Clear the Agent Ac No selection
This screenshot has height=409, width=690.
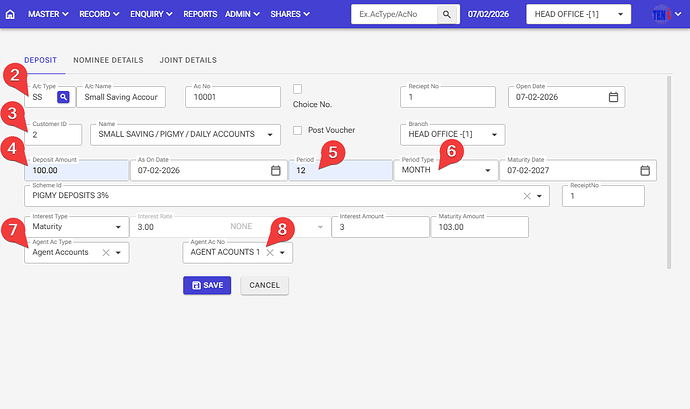click(x=269, y=253)
